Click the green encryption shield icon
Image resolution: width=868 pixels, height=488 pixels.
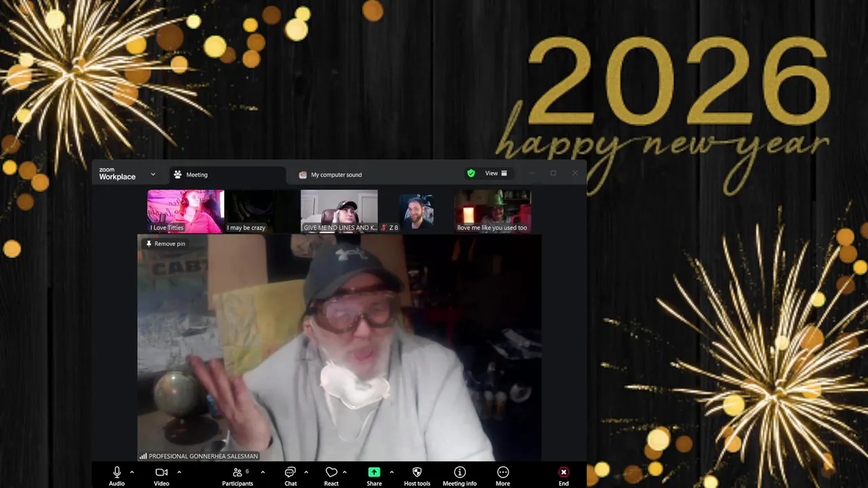point(471,174)
